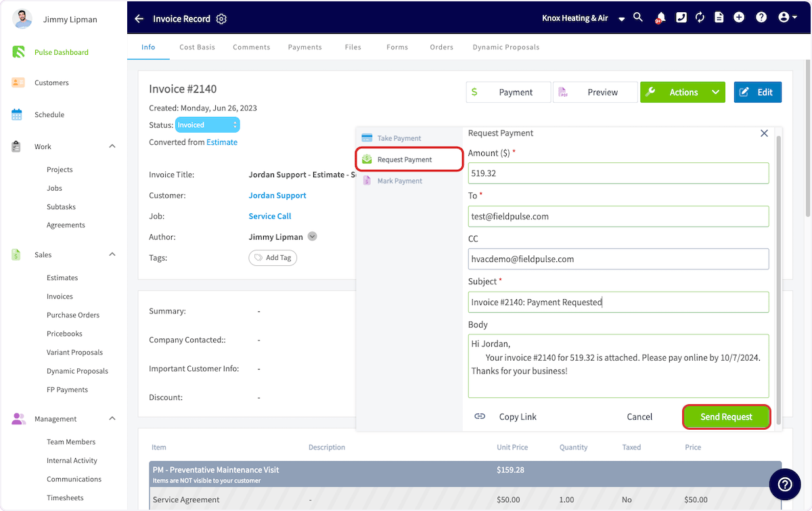Viewport: 812px width, 511px height.
Task: Click the Management people icon
Action: tap(18, 419)
